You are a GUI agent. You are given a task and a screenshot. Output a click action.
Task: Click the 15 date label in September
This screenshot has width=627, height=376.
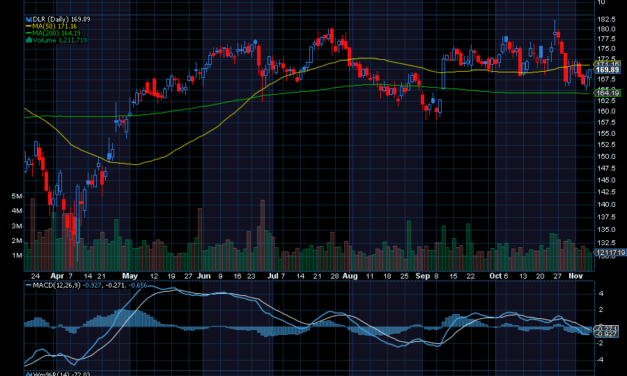pyautogui.click(x=453, y=276)
